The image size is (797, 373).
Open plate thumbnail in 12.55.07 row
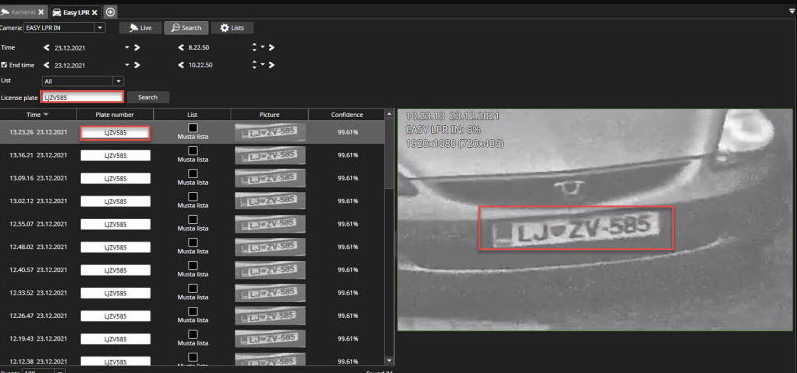270,224
